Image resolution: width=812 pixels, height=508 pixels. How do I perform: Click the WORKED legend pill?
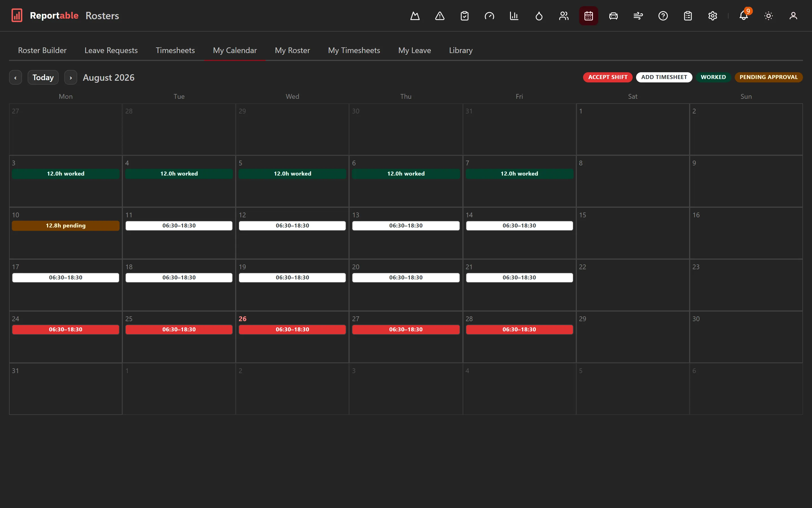(x=713, y=77)
